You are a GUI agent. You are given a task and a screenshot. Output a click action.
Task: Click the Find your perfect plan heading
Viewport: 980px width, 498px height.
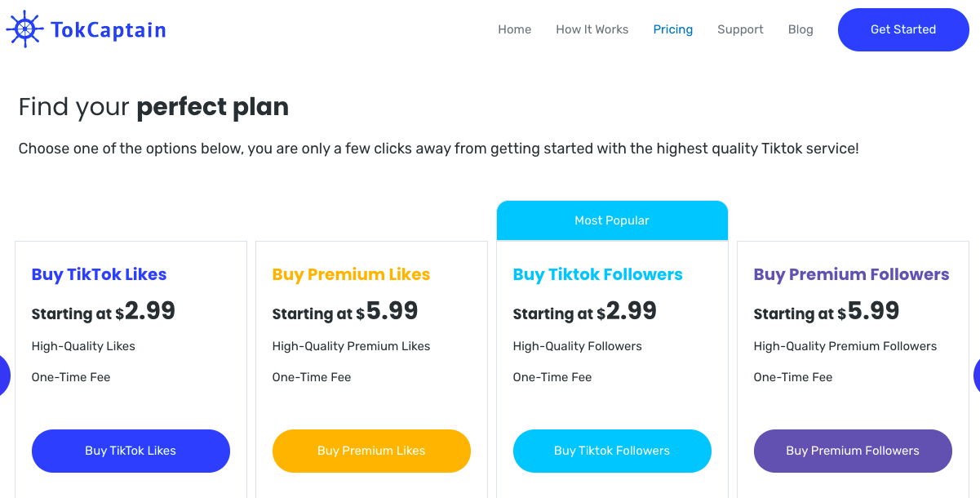pyautogui.click(x=153, y=107)
